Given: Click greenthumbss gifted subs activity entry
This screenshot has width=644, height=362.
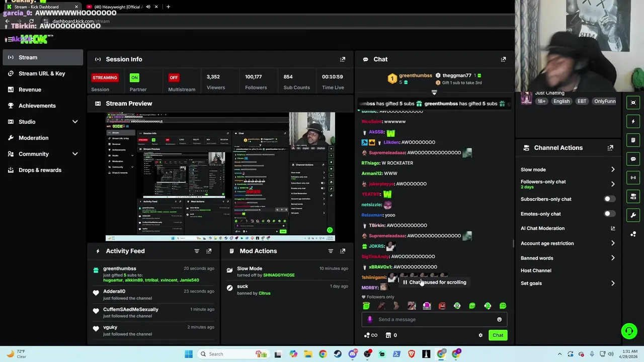Looking at the screenshot, I should pyautogui.click(x=153, y=274).
